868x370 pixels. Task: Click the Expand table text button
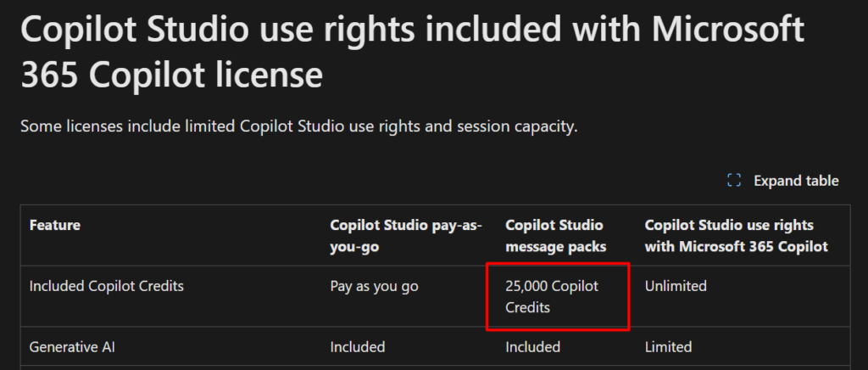(796, 181)
